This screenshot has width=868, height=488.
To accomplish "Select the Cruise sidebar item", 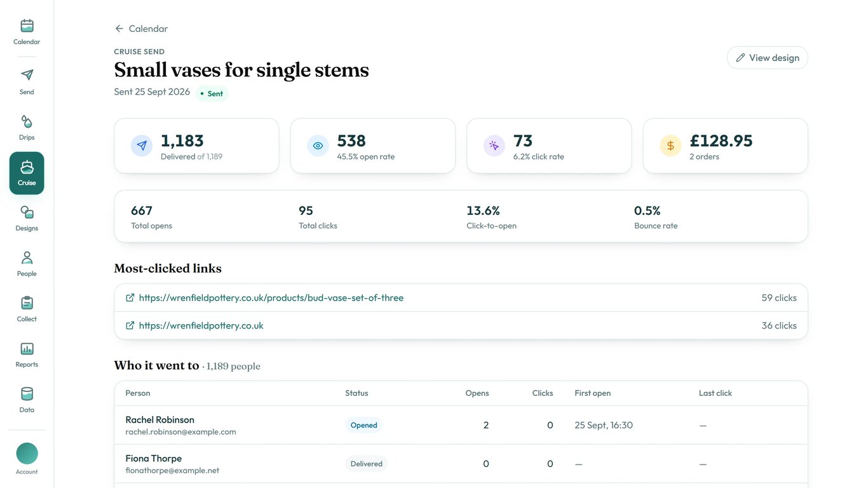I will 27,173.
